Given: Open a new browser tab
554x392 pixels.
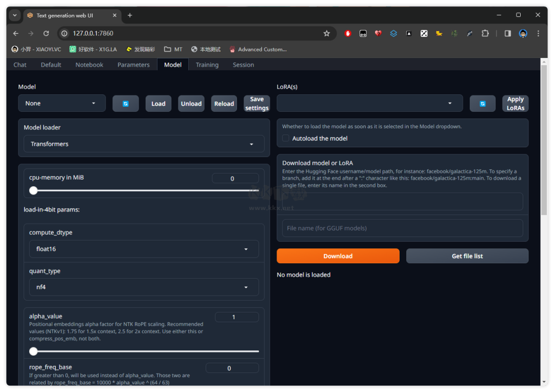Looking at the screenshot, I should tap(130, 15).
